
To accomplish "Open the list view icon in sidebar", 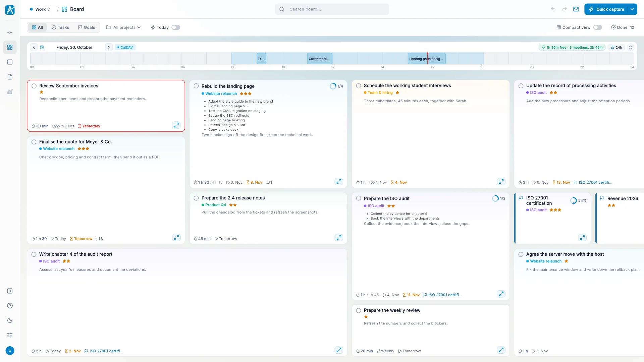I will tap(10, 62).
